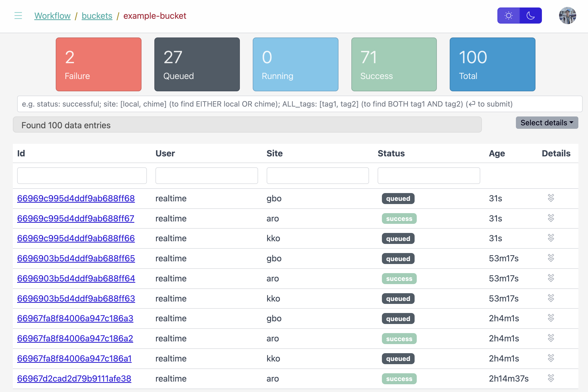
Task: Open work 66969c995d4ddf9ab688ff67
Action: [x=76, y=218]
